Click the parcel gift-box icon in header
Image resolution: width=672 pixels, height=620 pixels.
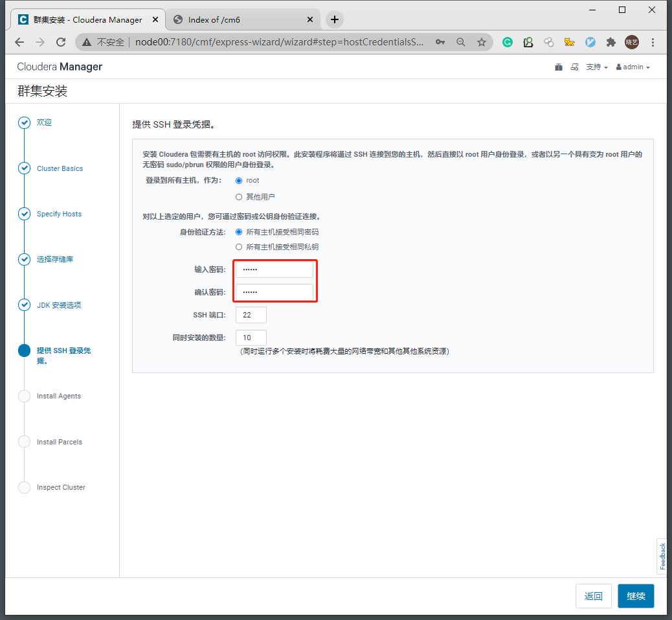click(559, 67)
